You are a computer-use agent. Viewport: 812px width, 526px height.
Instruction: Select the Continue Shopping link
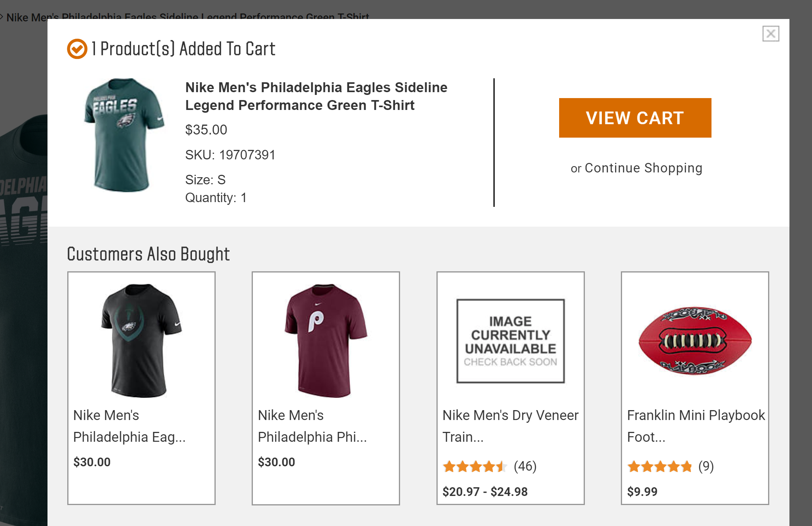[x=643, y=168]
